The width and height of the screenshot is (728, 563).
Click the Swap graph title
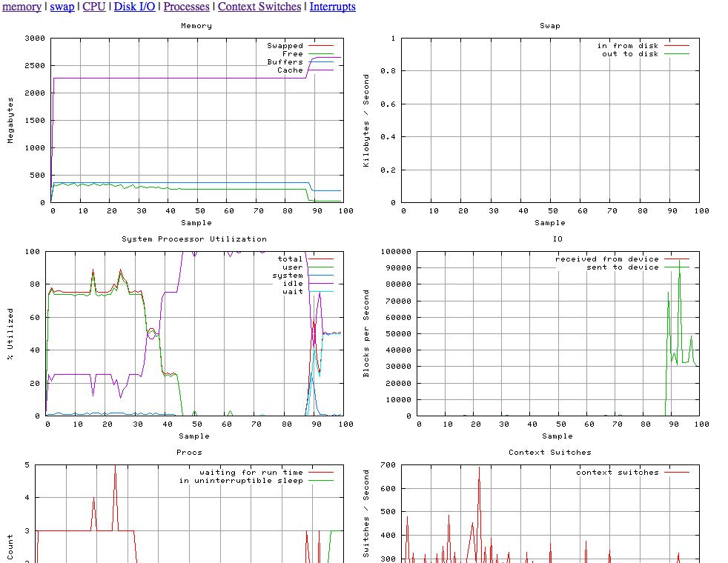point(550,26)
